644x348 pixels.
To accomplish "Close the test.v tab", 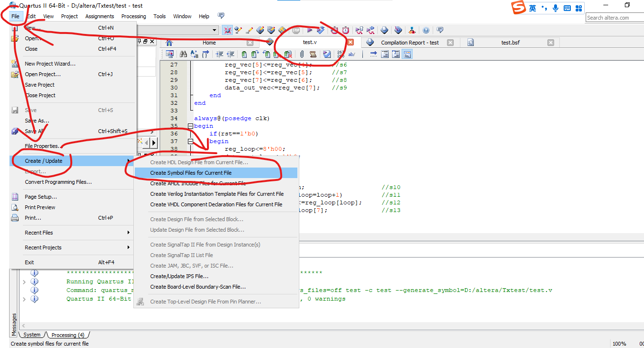I will point(350,43).
